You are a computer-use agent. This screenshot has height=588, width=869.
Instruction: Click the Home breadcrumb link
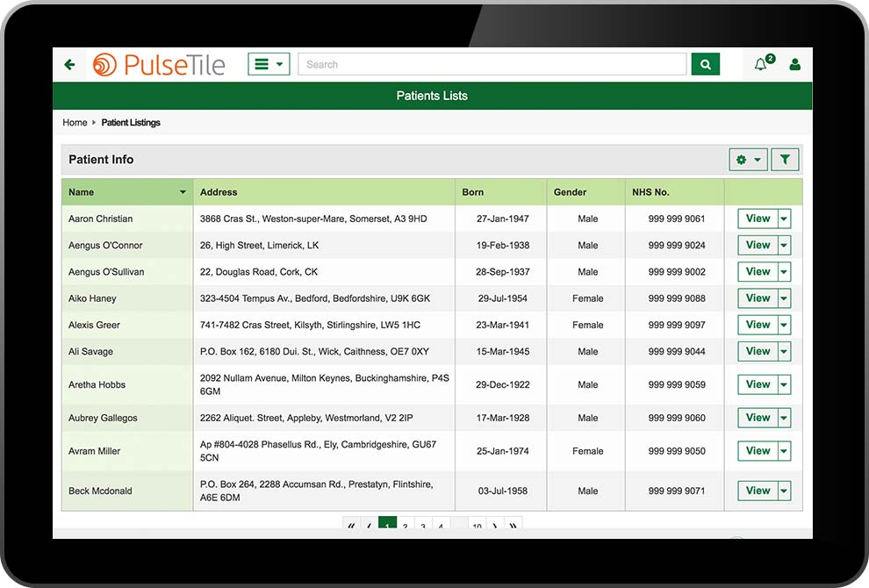coord(75,123)
